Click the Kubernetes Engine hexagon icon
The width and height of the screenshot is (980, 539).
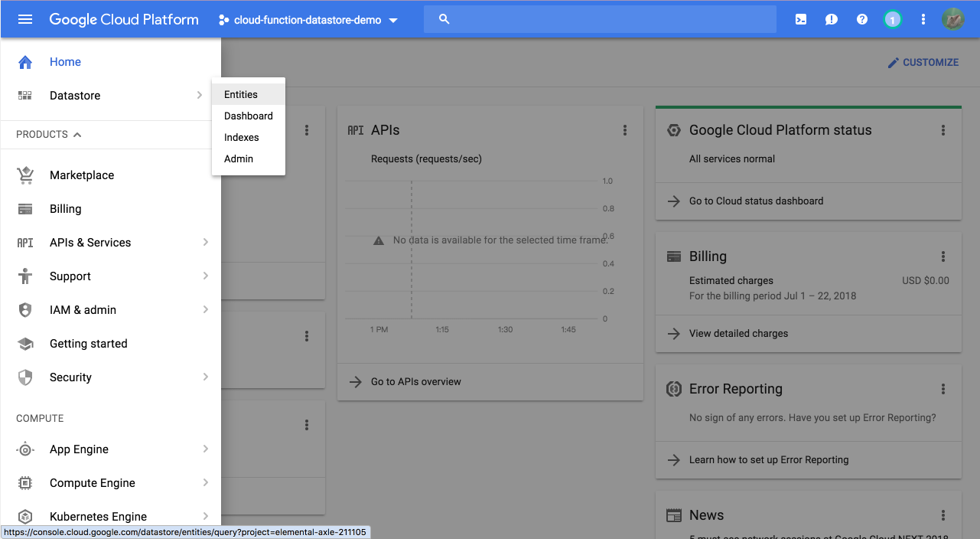(x=25, y=517)
